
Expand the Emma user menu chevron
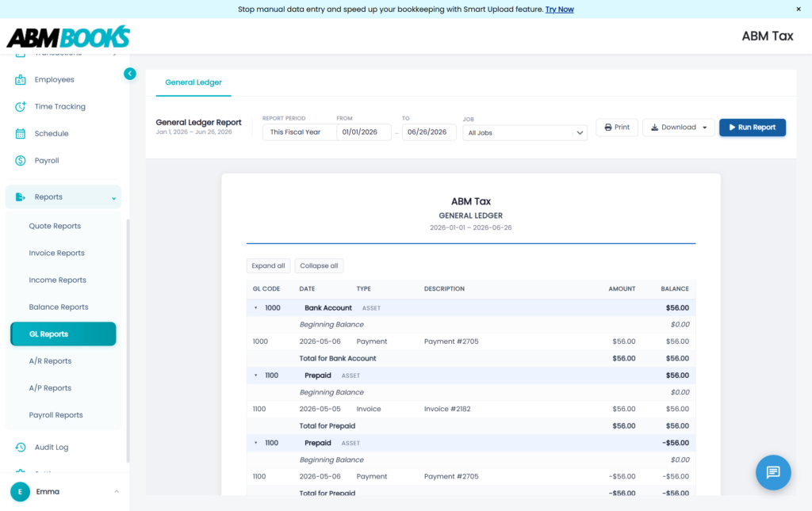coord(117,492)
